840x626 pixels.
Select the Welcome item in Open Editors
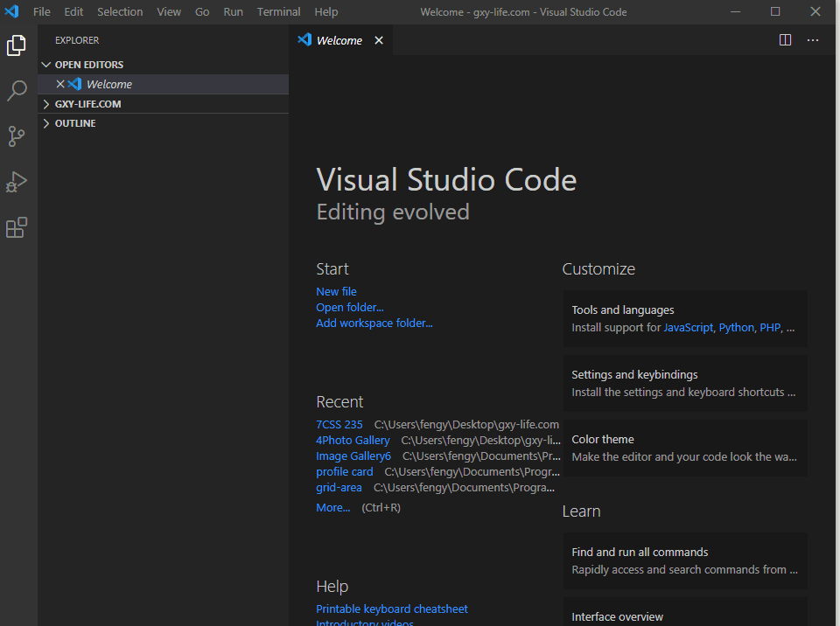point(109,85)
